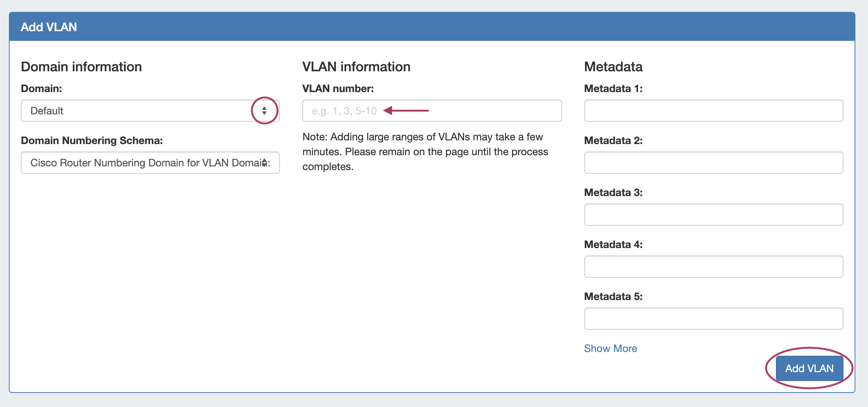
Task: Click the Domain information heading
Action: [81, 67]
